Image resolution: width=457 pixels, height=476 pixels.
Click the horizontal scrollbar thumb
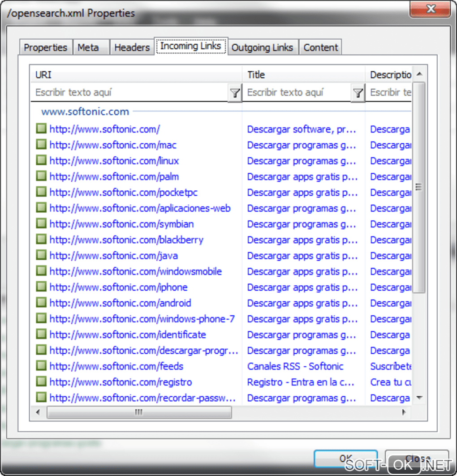coord(139,412)
